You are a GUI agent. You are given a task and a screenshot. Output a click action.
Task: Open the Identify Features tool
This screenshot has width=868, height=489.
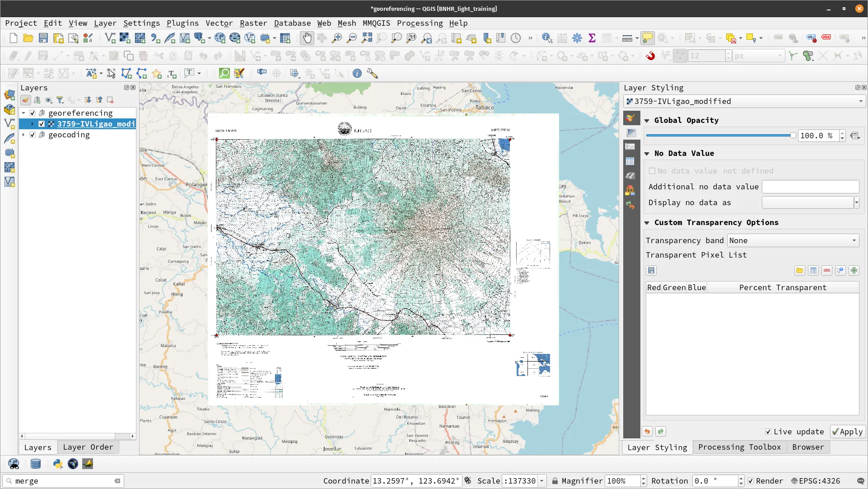point(547,38)
